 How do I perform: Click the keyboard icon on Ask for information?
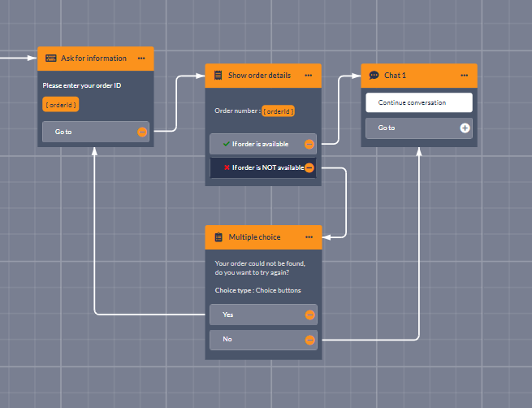tap(51, 59)
